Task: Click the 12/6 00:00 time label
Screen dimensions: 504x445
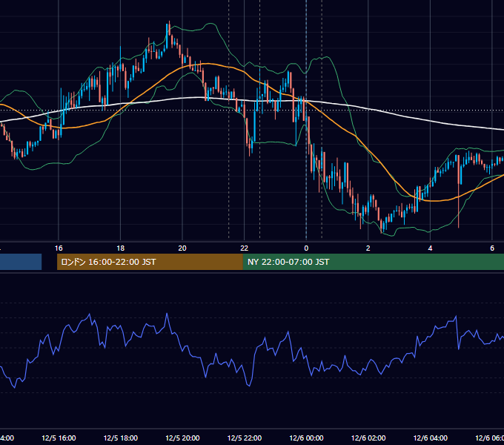Action: 306,438
